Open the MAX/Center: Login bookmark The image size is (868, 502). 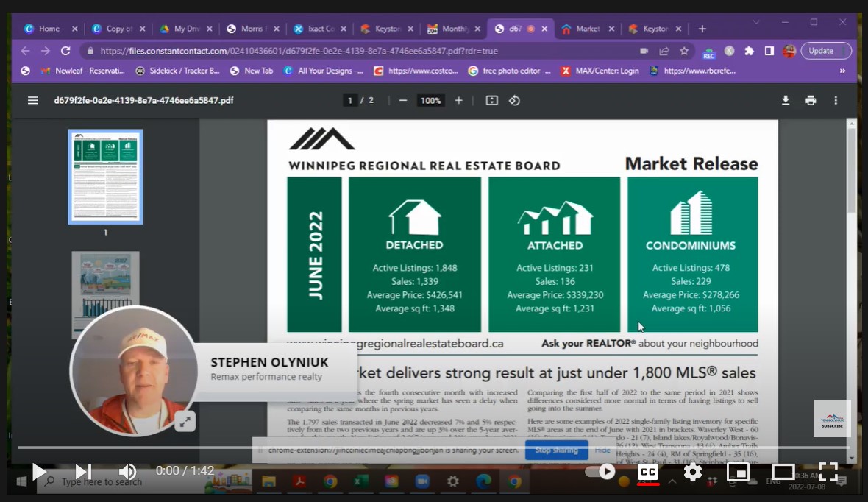(600, 71)
